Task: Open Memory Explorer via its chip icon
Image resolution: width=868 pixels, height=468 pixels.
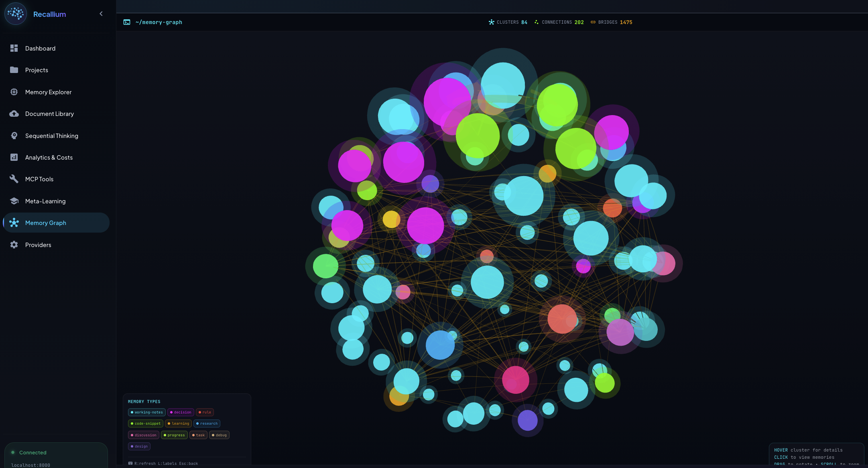Action: (x=14, y=92)
